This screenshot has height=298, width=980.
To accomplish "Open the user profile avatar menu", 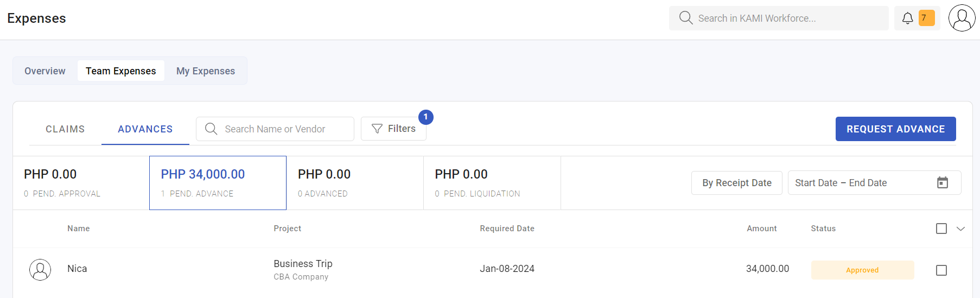I will [962, 18].
